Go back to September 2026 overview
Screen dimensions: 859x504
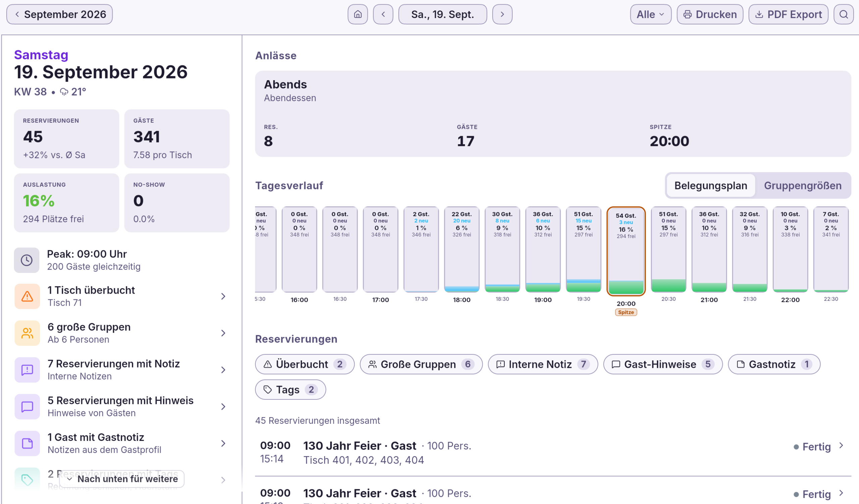tap(59, 14)
